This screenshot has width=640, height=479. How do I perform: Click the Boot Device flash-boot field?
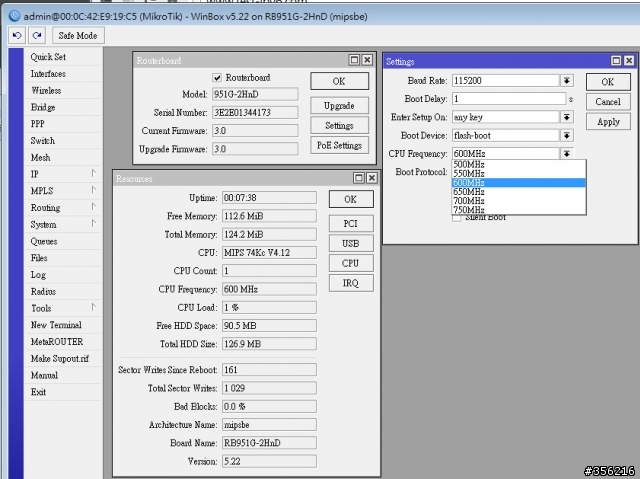point(506,135)
